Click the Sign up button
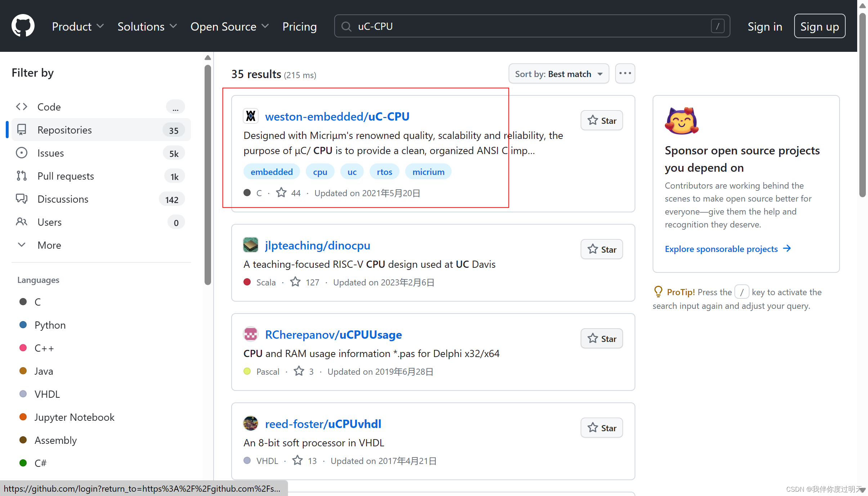The width and height of the screenshot is (868, 496). [x=819, y=26]
